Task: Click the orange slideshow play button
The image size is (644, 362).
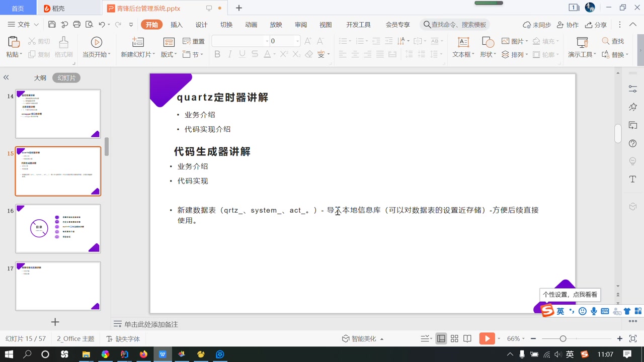Action: click(487, 339)
